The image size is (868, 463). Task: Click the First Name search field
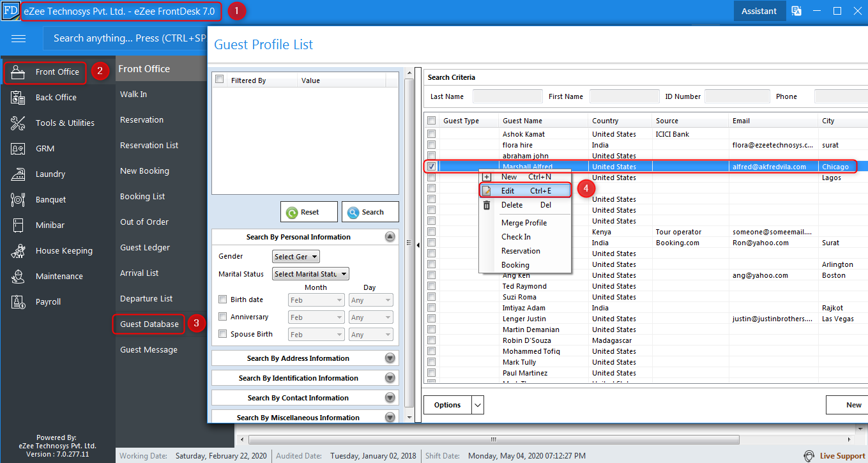[625, 96]
